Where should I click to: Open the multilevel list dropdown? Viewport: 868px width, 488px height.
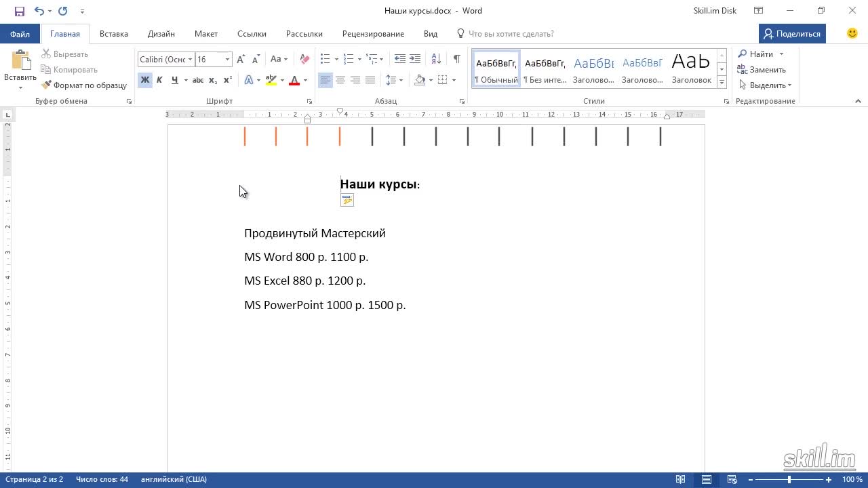(375, 60)
